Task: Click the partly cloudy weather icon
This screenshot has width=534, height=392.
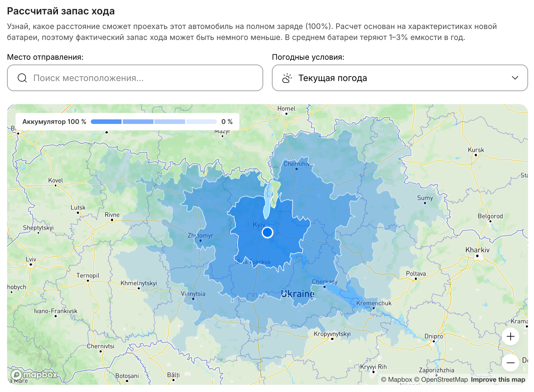Action: [x=287, y=78]
